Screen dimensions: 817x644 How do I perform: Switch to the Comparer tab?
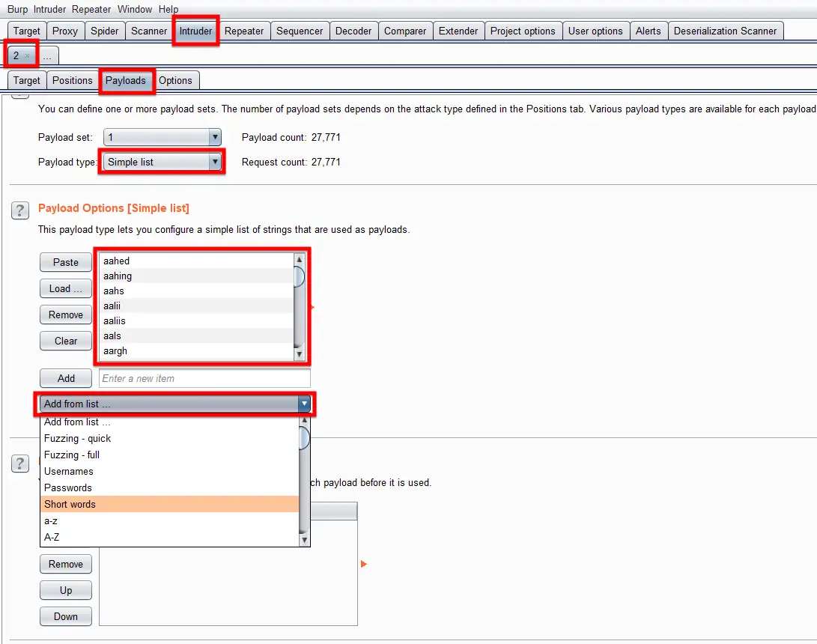[x=405, y=31]
